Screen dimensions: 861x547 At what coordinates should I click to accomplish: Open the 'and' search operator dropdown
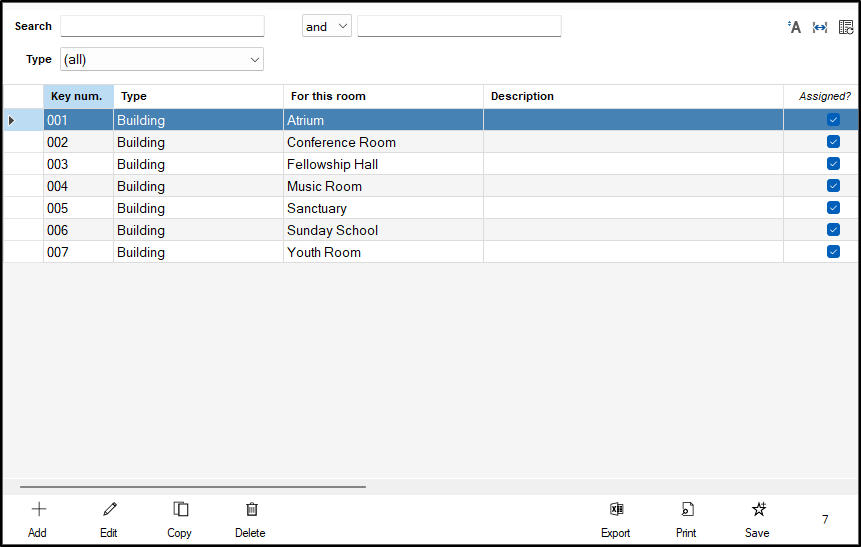327,27
